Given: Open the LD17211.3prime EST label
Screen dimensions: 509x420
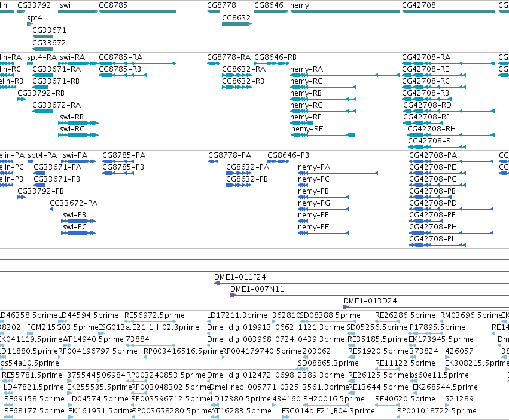Looking at the screenshot, I should [x=237, y=315].
